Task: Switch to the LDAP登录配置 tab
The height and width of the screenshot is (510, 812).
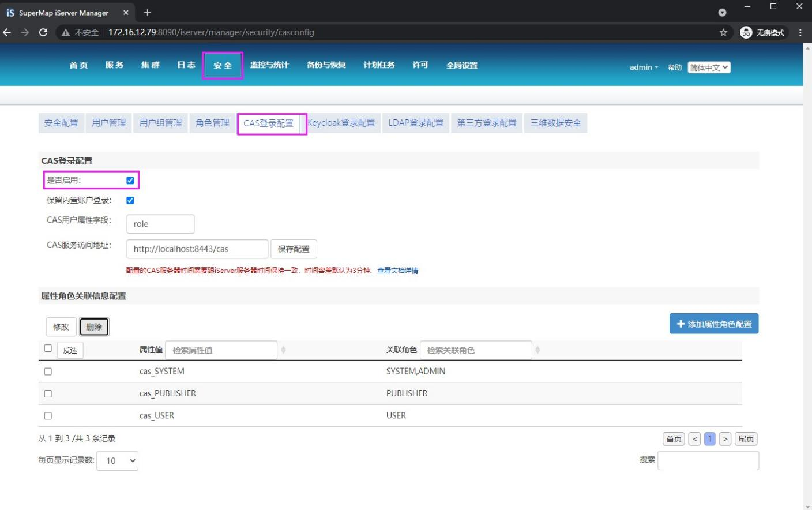Action: coord(416,123)
